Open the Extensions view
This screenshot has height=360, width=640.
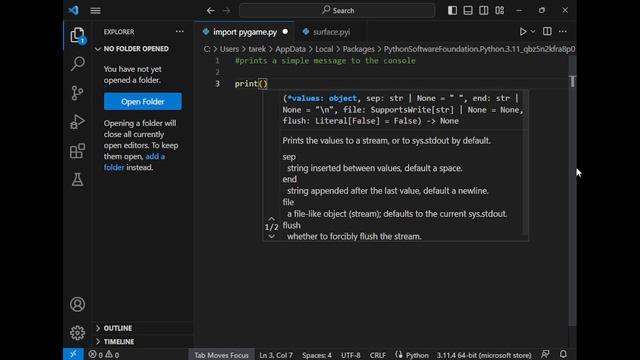coord(77,151)
